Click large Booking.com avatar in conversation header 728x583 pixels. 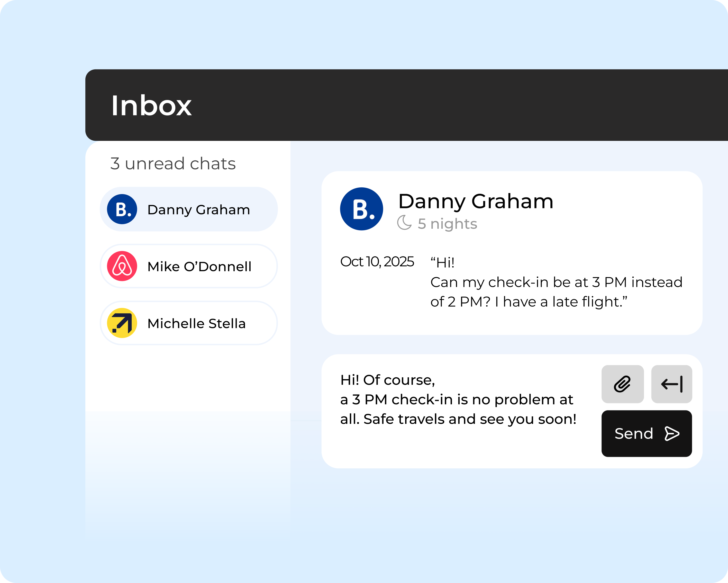tap(361, 209)
